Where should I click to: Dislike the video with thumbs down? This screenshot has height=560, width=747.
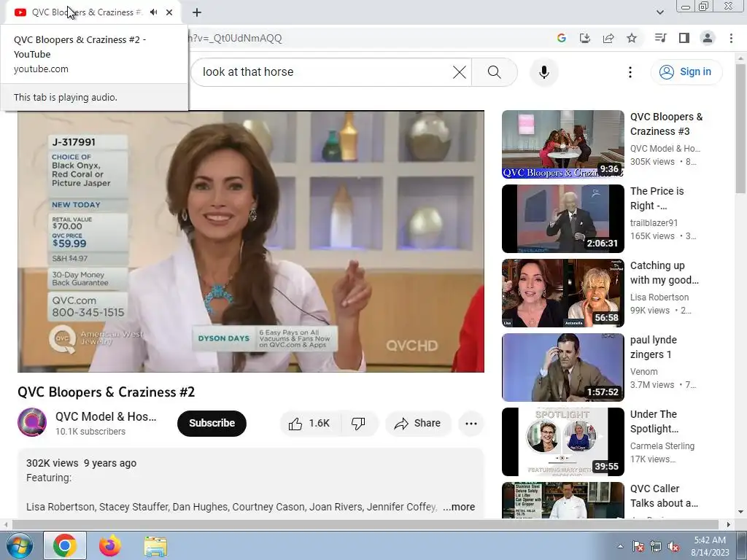click(x=358, y=424)
